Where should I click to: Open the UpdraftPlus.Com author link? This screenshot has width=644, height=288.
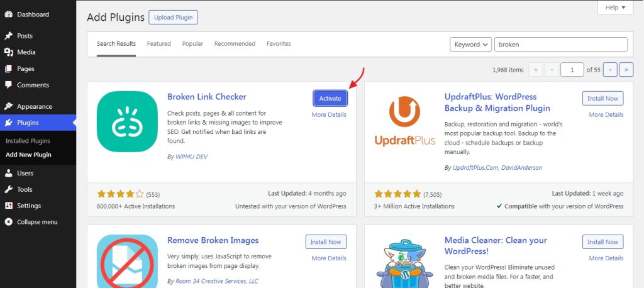click(475, 168)
